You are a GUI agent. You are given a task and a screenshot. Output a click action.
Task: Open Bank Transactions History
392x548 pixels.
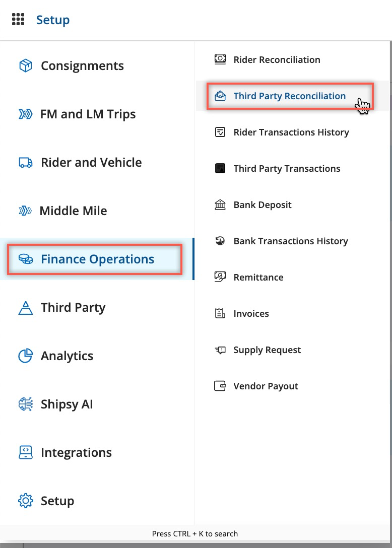291,241
